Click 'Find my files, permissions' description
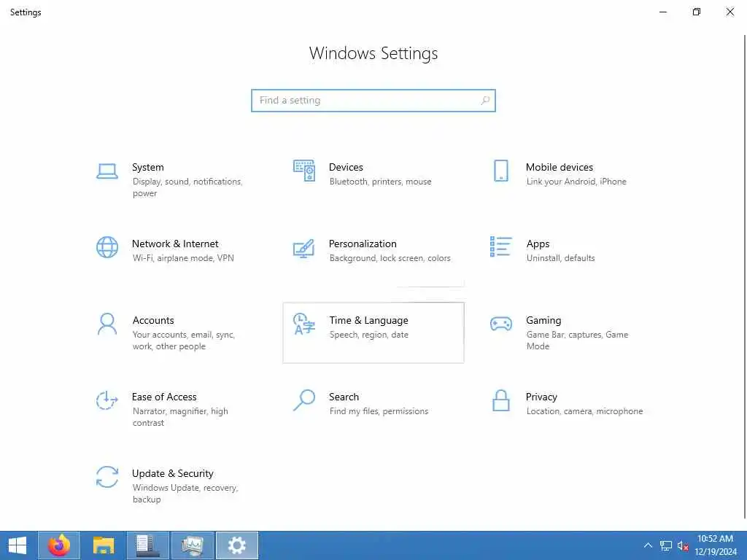747x560 pixels. 379,411
